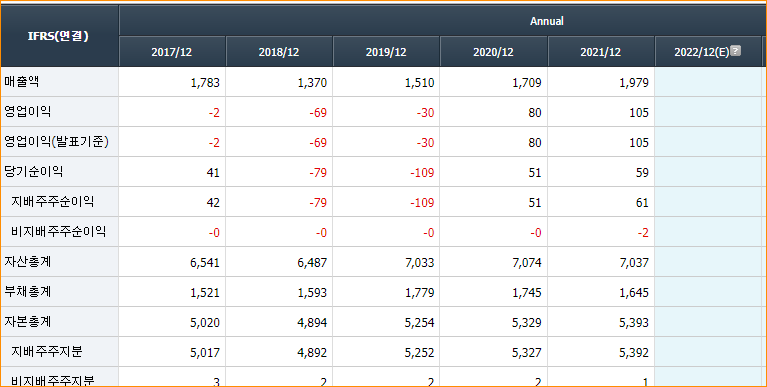Click 자본총계 value 5,254
This screenshot has width=767, height=387.
pos(419,322)
